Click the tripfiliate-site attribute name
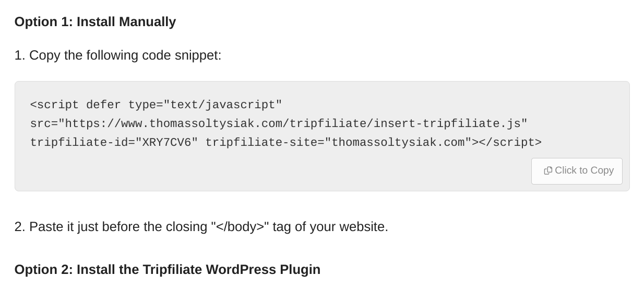 click(261, 143)
